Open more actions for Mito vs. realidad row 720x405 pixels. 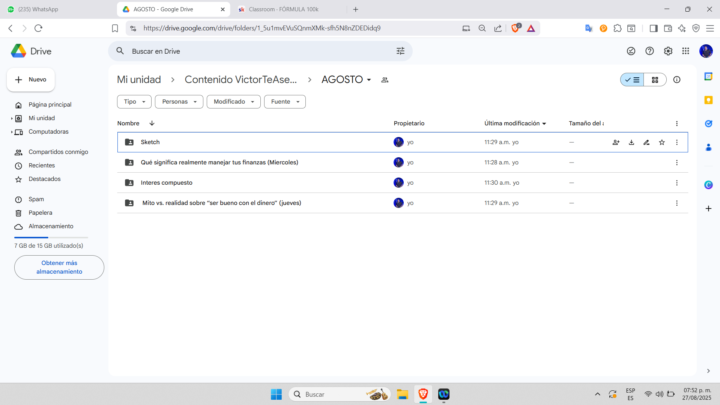coord(677,203)
